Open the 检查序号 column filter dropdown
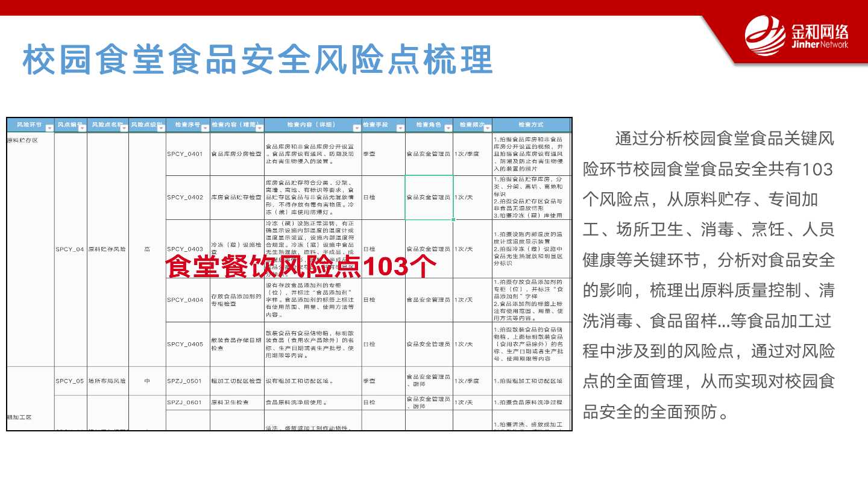This screenshot has height=488, width=868. (204, 128)
